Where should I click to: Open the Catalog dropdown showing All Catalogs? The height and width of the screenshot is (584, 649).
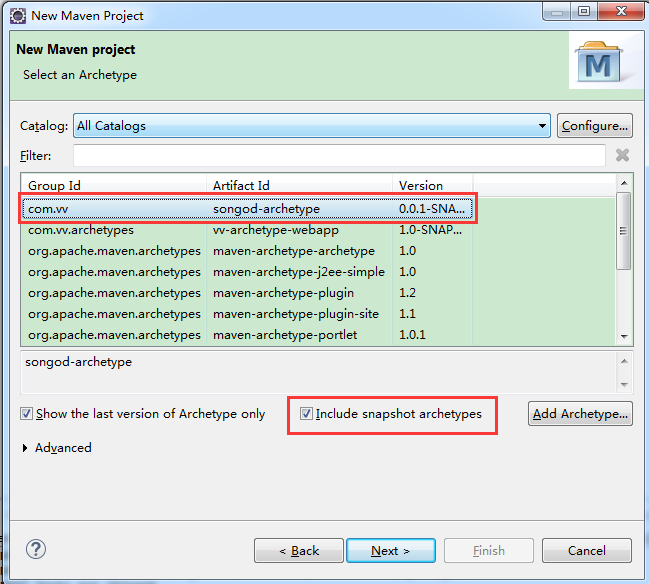click(x=312, y=125)
